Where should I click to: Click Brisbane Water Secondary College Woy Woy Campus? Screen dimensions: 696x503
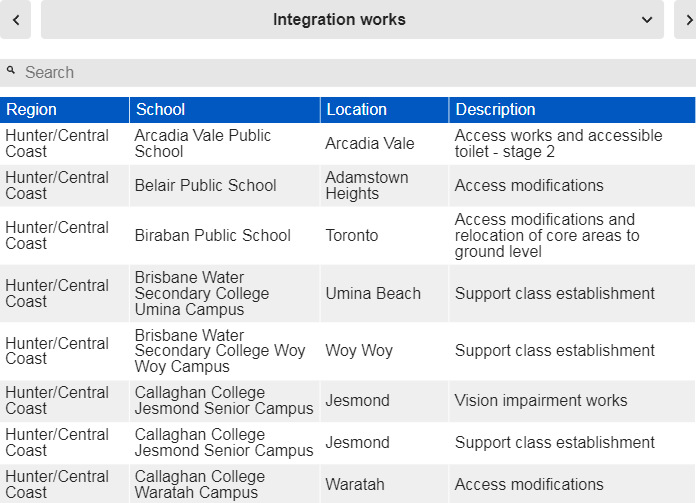pyautogui.click(x=220, y=351)
